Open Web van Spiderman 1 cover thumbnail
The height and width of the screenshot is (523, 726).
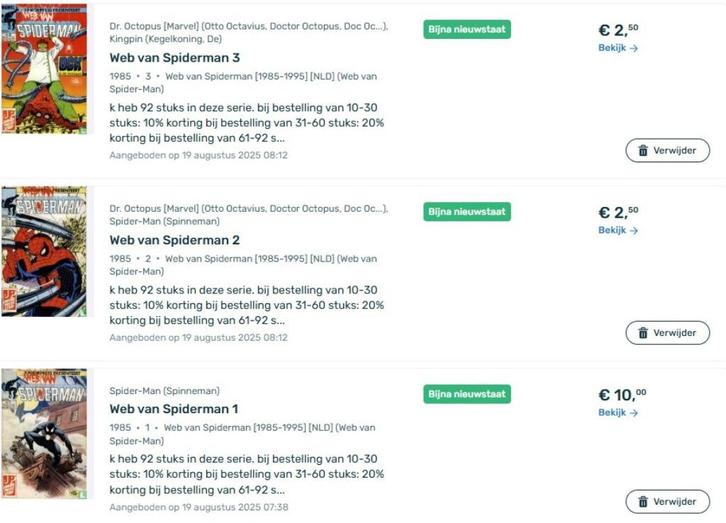(44, 432)
